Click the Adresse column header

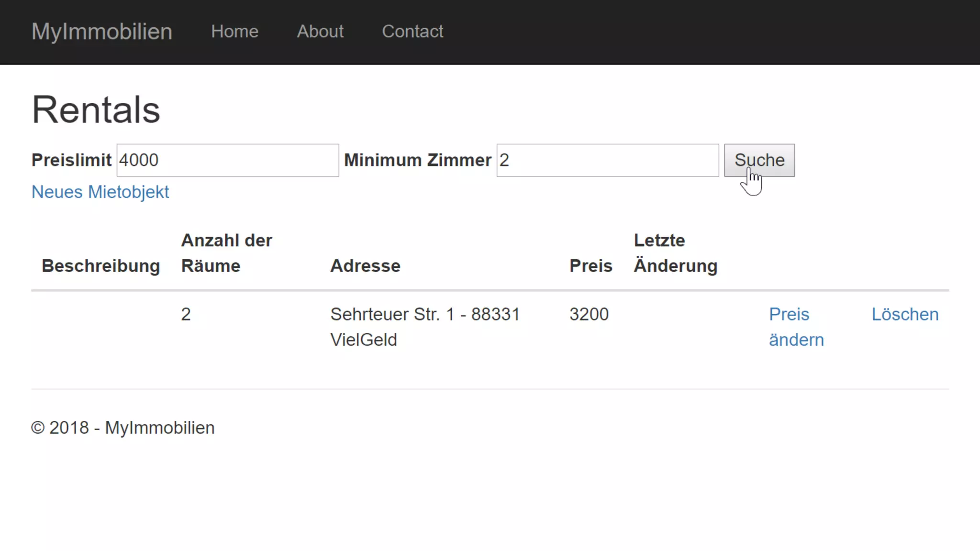[x=365, y=265]
